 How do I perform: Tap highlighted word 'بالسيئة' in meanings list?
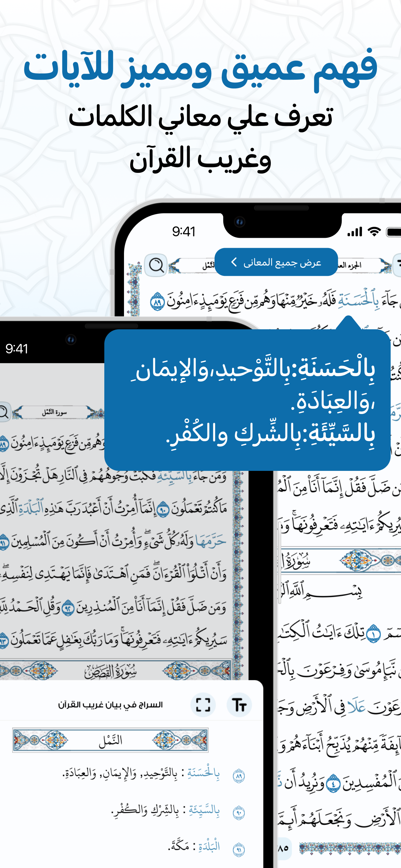coord(204,810)
